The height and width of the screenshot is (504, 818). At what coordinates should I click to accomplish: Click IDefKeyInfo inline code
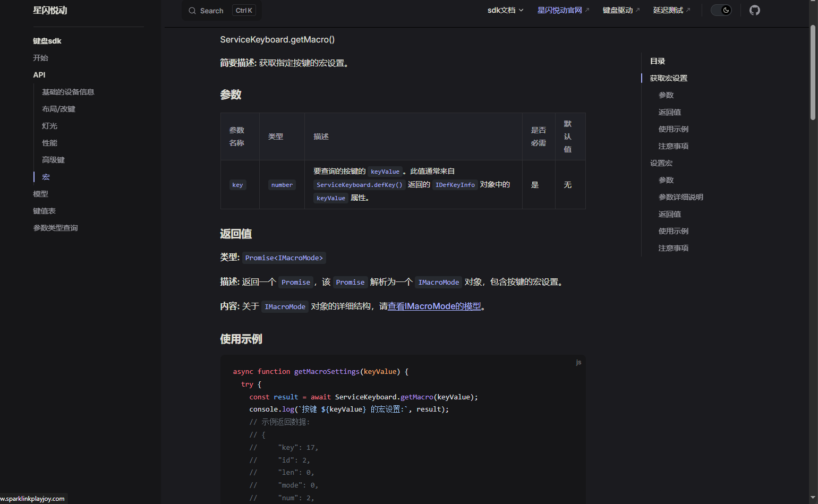(455, 185)
